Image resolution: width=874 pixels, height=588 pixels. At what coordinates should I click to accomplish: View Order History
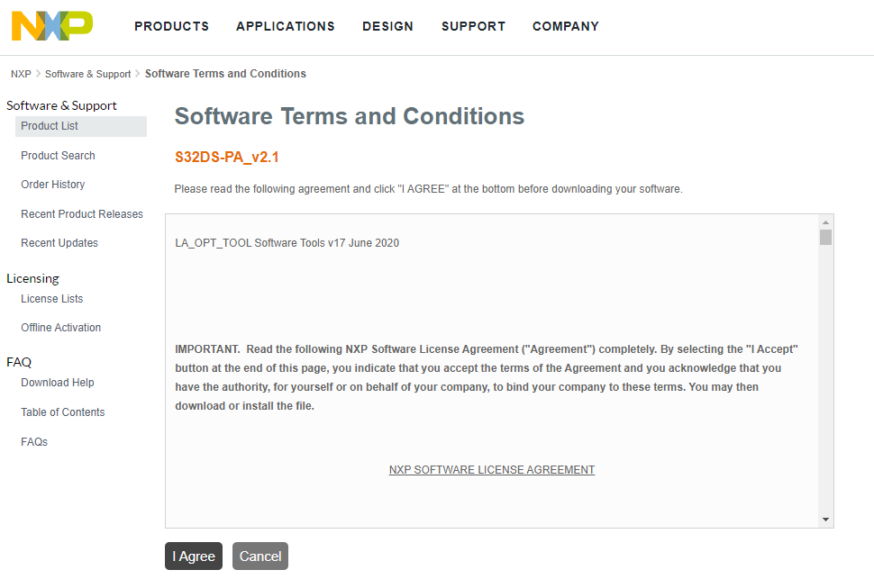point(52,185)
